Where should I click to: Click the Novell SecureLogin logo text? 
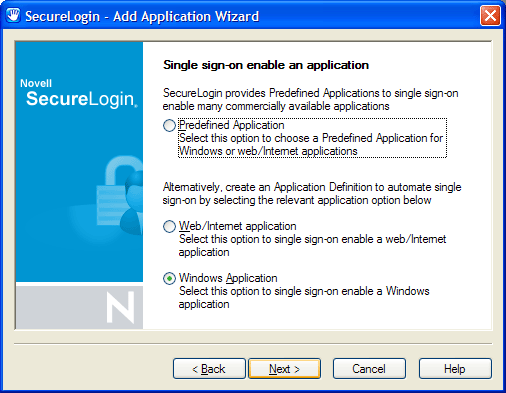click(79, 93)
